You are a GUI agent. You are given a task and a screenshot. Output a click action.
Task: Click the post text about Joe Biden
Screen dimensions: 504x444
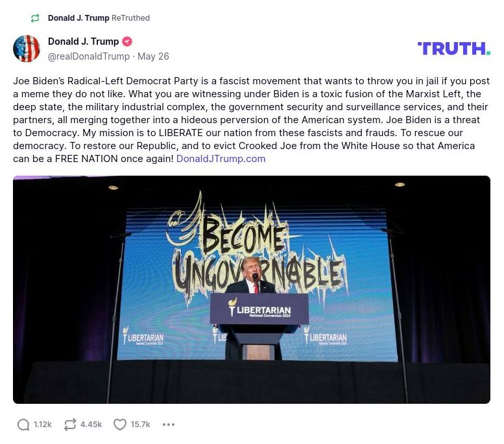click(x=251, y=120)
